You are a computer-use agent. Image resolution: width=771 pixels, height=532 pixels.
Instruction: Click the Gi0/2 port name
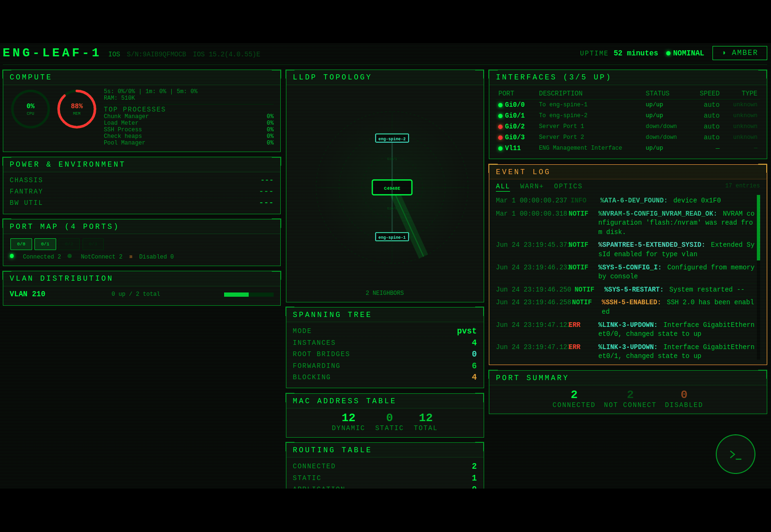pyautogui.click(x=515, y=126)
